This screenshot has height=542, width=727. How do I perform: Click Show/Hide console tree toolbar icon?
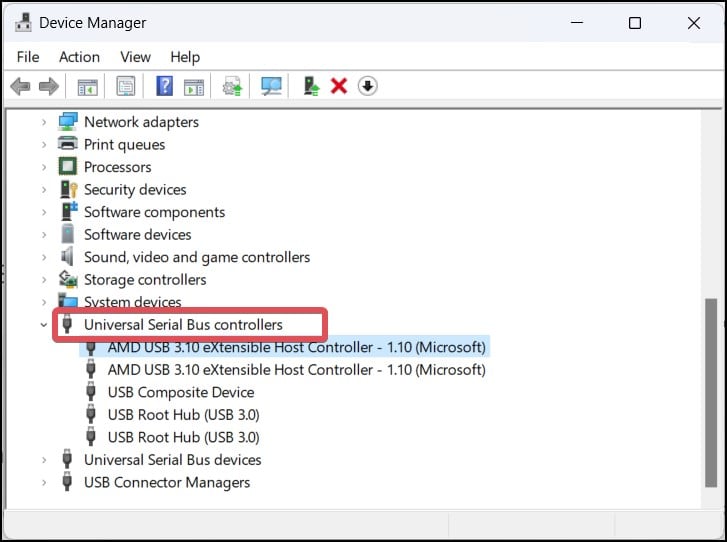tap(87, 87)
